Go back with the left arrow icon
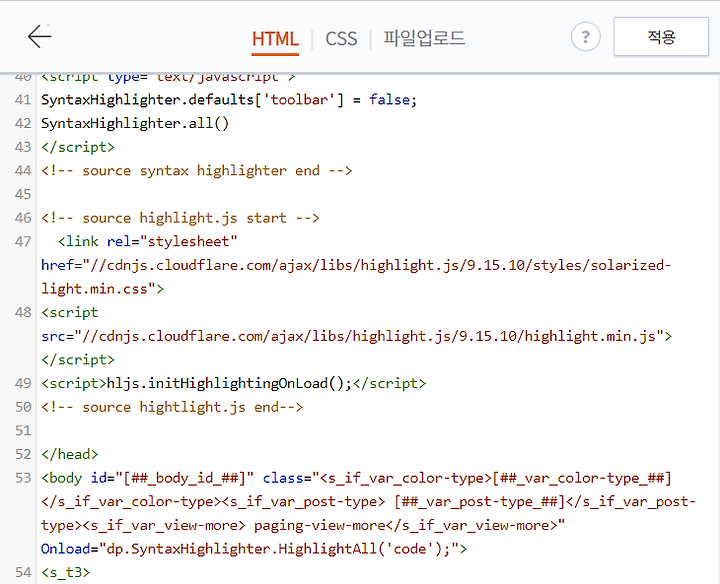The image size is (720, 584). click(39, 36)
